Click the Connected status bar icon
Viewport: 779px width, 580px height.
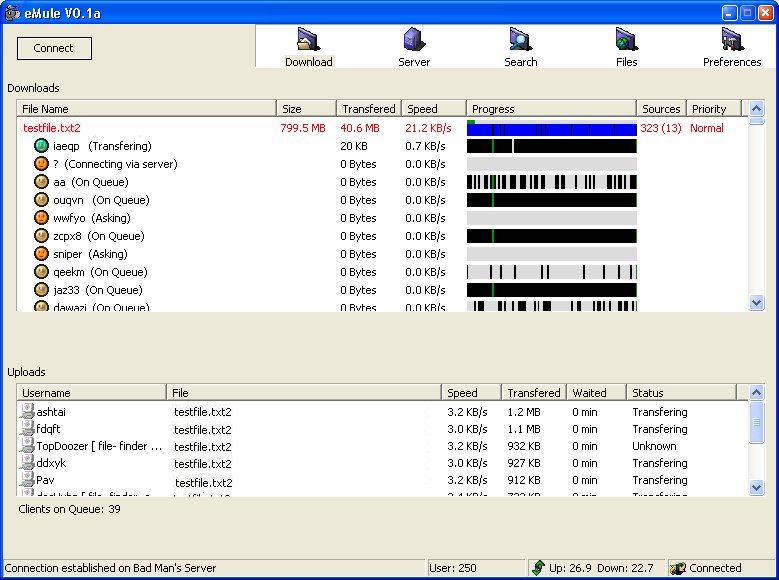coord(678,568)
